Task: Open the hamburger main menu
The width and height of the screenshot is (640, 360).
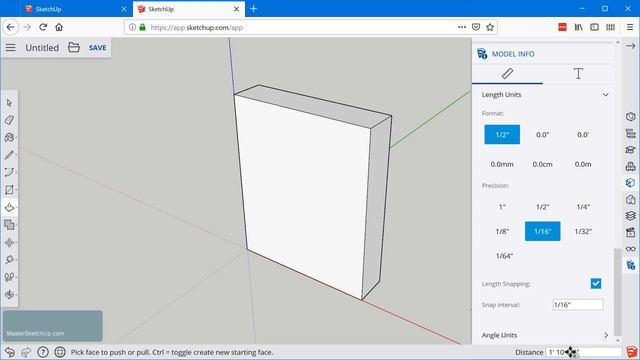Action: 11,48
